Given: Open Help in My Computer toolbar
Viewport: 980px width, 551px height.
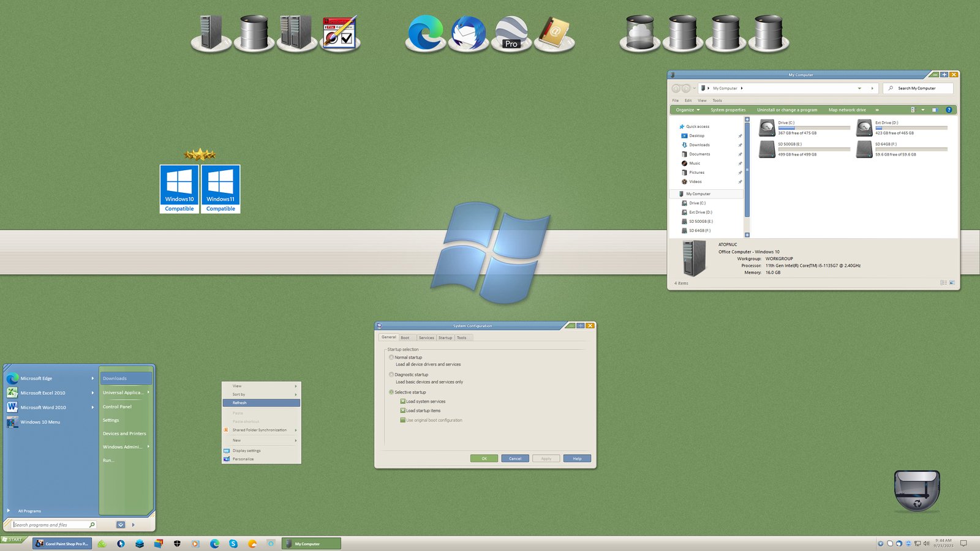Looking at the screenshot, I should [x=949, y=110].
